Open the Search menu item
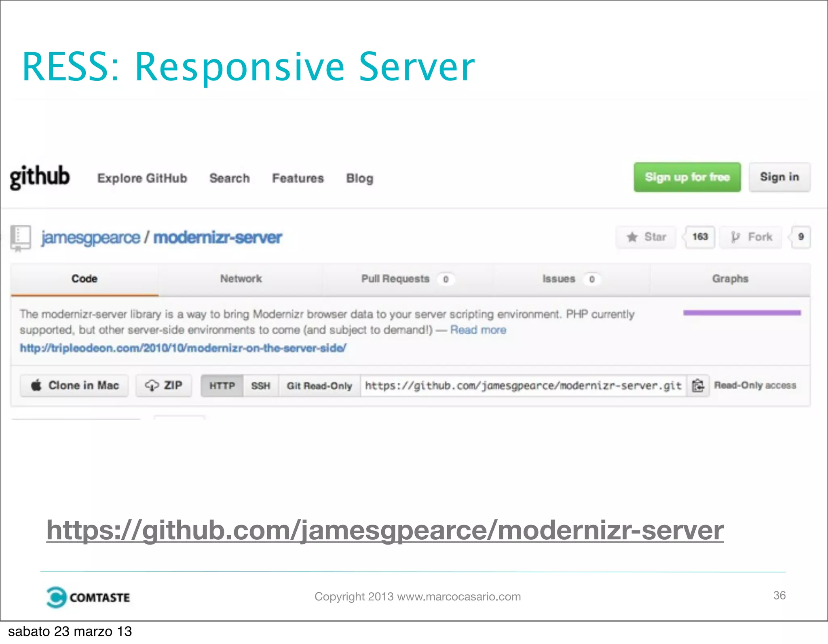The image size is (828, 644). (230, 178)
